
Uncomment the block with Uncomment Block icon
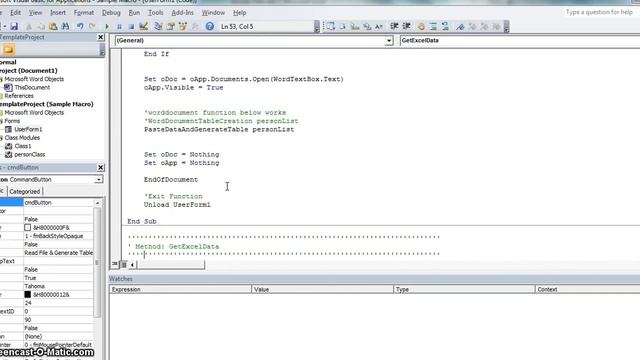tap(445, 27)
